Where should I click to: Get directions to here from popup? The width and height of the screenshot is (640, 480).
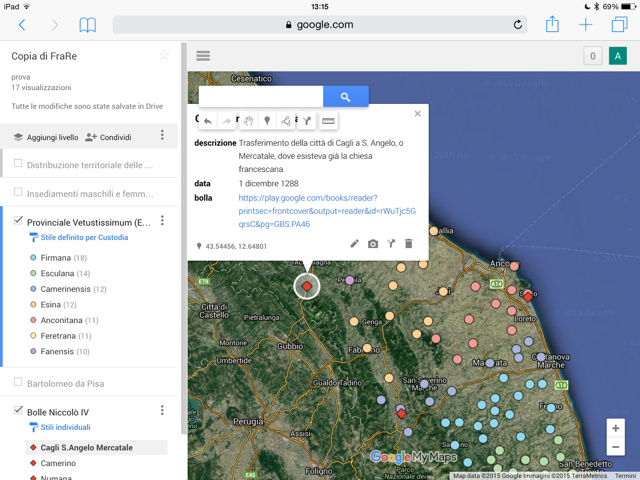point(391,244)
